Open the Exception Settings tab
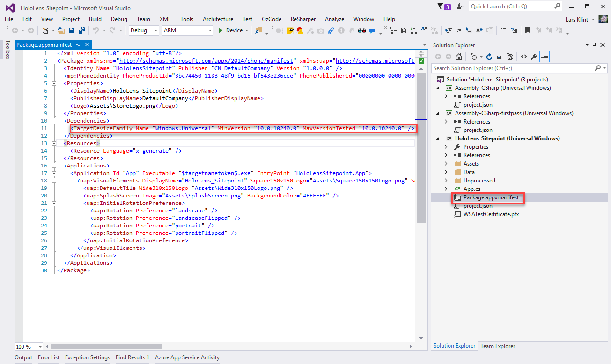The width and height of the screenshot is (611, 364). [88, 357]
